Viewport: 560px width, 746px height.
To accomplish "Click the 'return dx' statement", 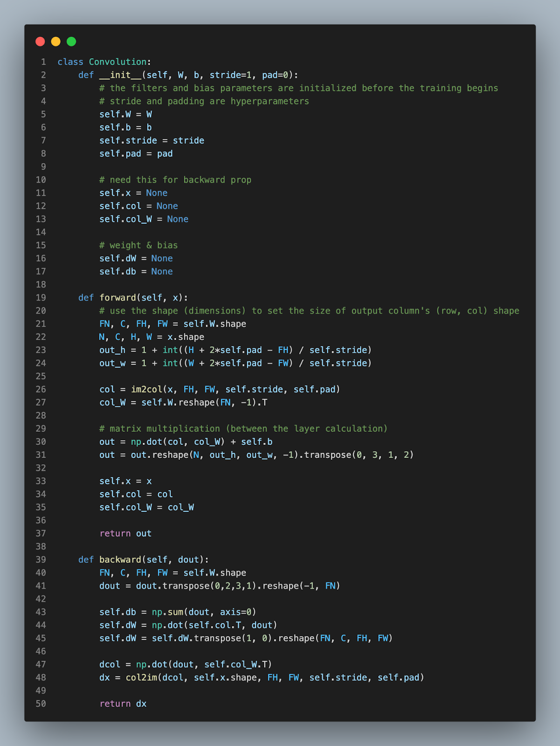I will coord(123,704).
